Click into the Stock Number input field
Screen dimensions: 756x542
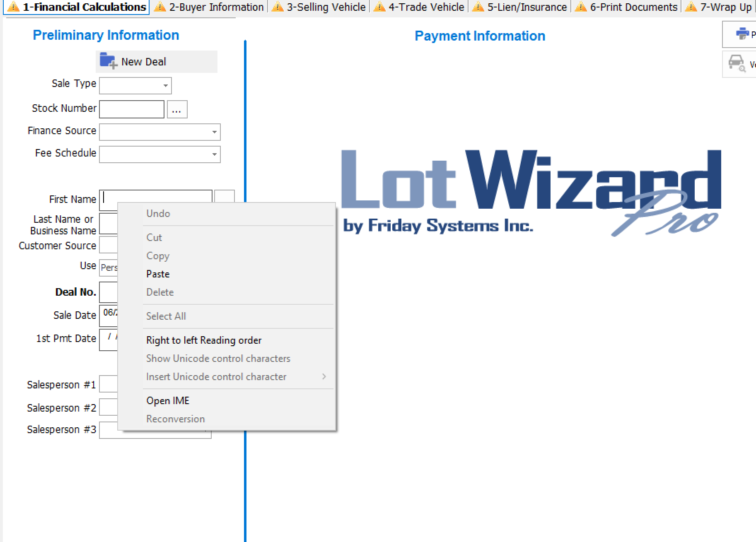click(132, 110)
